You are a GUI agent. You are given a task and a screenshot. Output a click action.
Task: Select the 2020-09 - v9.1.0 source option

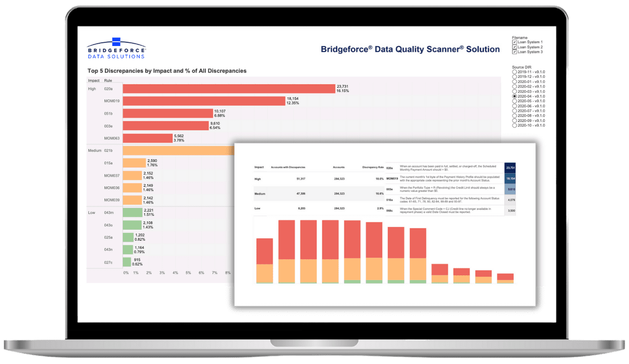tap(515, 120)
